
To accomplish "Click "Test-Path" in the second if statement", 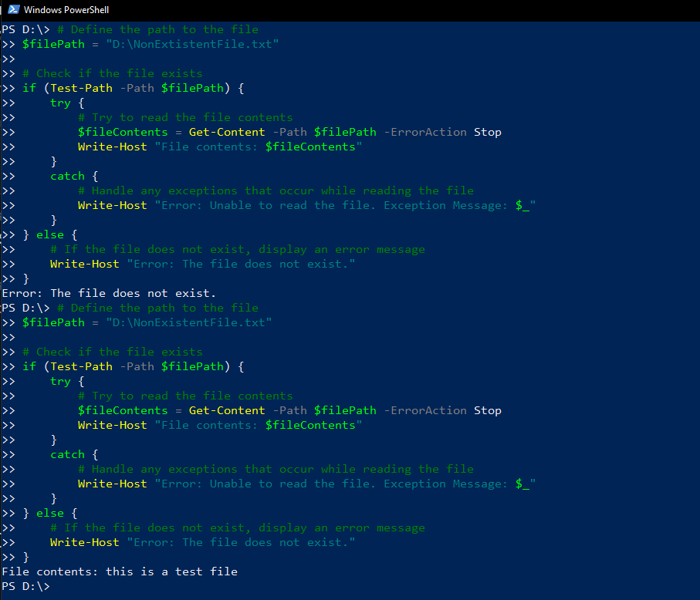I will 81,366.
